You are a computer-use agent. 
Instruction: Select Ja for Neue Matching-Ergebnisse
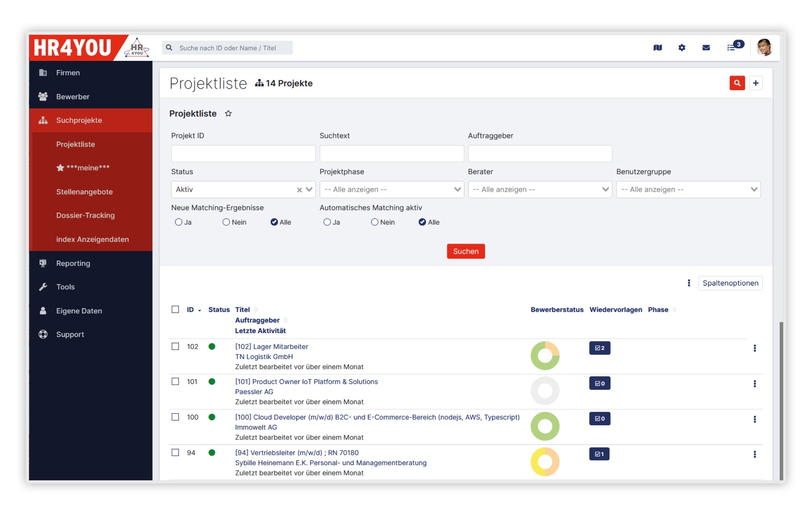coord(179,222)
